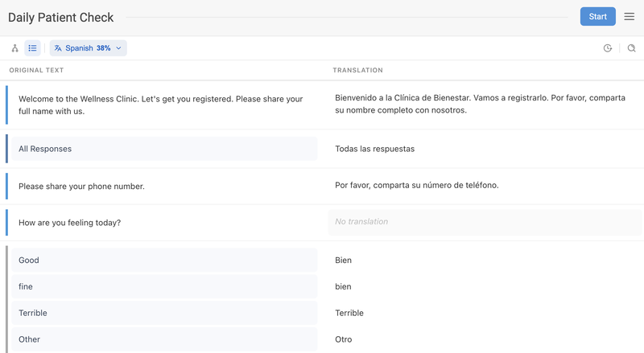Fill the empty 'No translation' field
This screenshot has height=353, width=644.
tap(485, 222)
